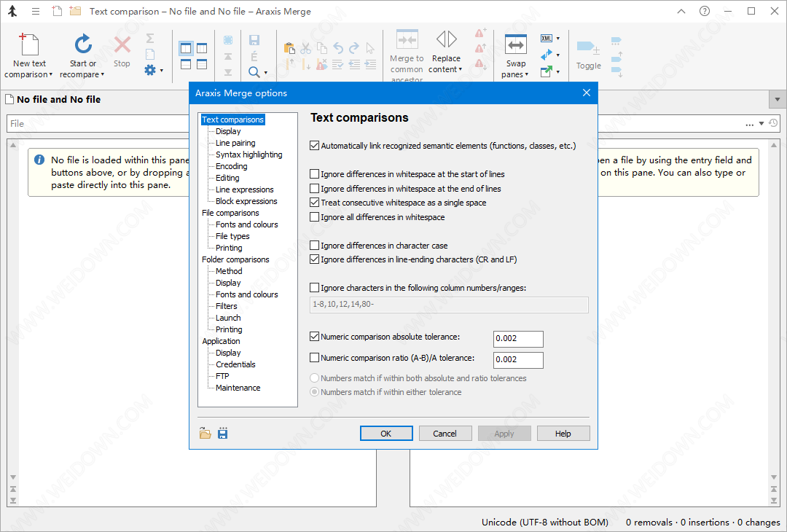The image size is (787, 532).
Task: Click the Replace content arrows icon
Action: tap(446, 39)
